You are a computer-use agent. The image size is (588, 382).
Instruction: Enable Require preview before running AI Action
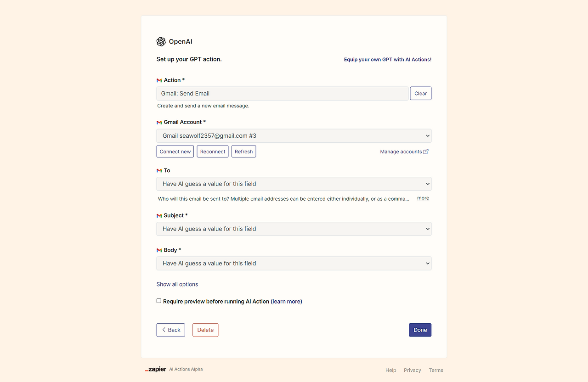[x=158, y=300]
